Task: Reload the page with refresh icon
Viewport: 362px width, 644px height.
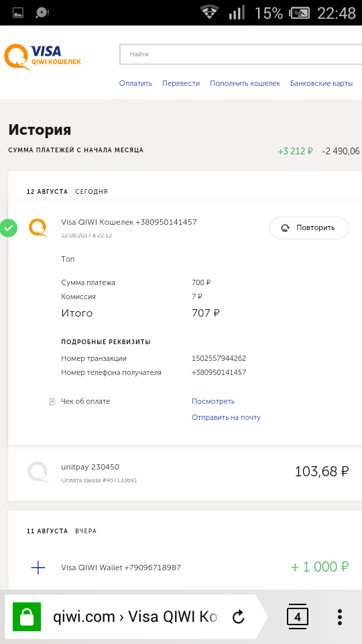Action: [239, 616]
